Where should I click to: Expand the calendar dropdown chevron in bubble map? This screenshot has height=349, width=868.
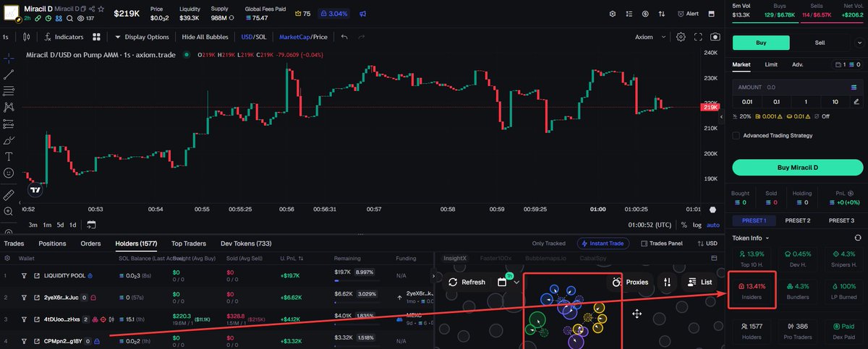516,283
